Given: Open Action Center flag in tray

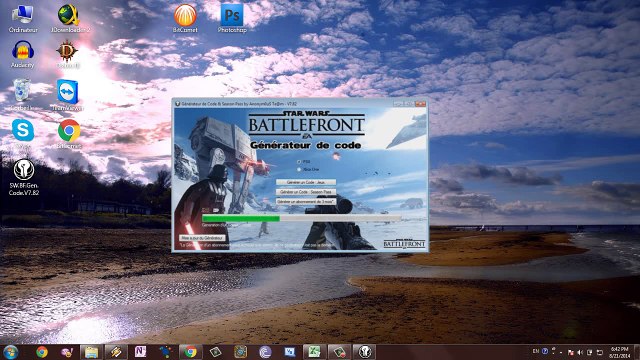Looking at the screenshot, I should coord(571,352).
